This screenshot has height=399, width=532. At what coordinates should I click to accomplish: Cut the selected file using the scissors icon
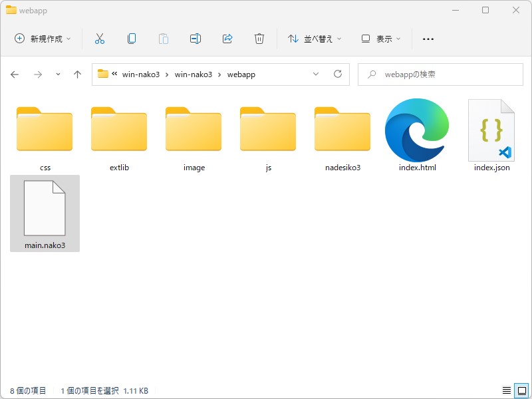[100, 39]
